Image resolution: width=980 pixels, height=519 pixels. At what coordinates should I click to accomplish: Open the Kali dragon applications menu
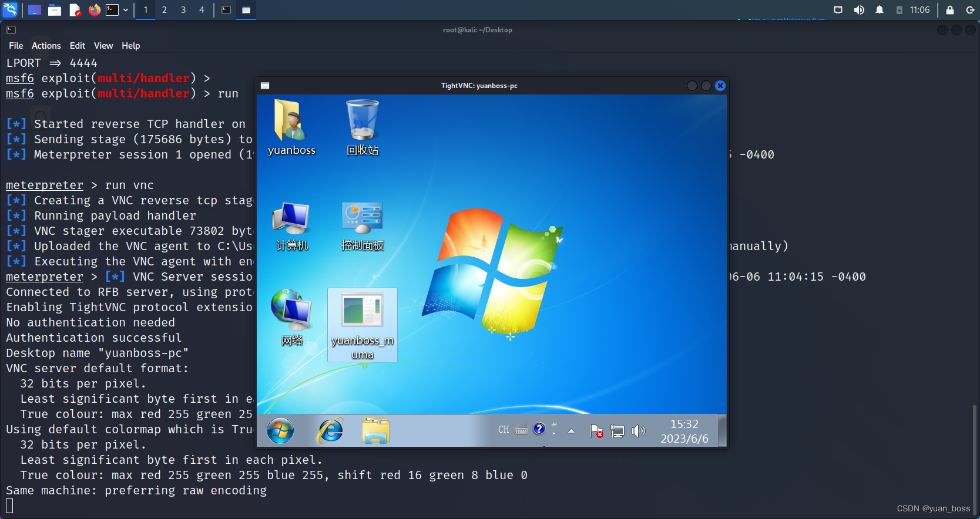(x=10, y=9)
